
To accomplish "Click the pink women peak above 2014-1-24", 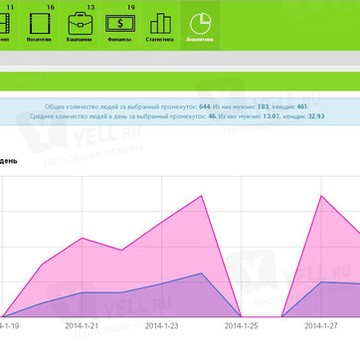I will click(202, 196).
